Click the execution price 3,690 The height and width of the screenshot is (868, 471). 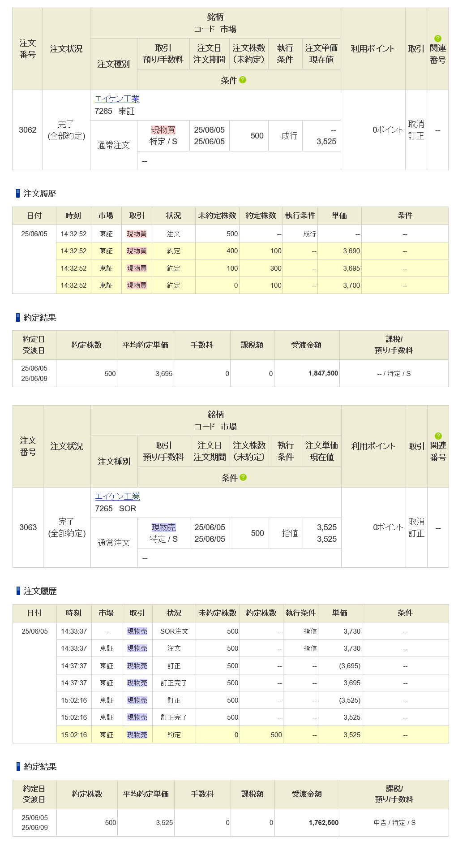click(351, 251)
